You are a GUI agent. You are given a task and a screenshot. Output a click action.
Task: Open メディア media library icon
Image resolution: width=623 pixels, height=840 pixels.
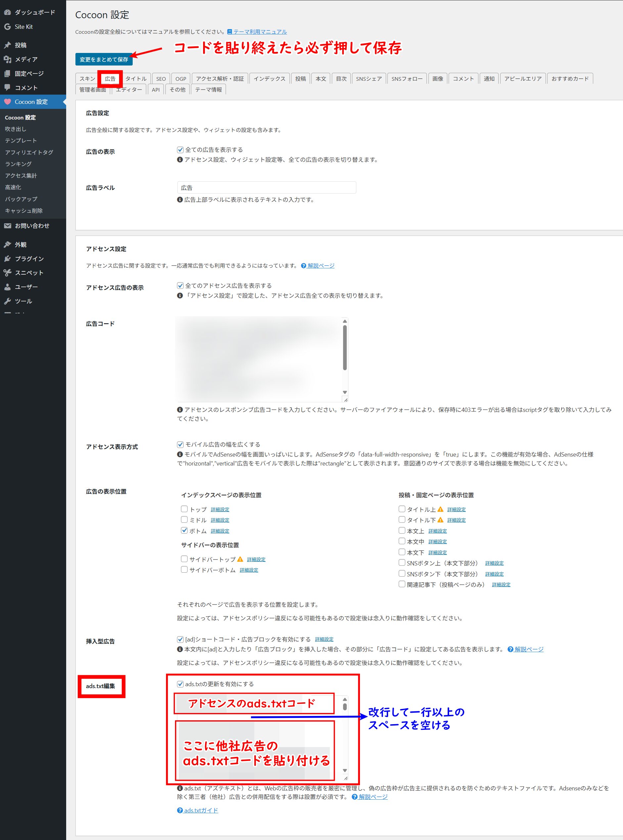click(x=7, y=59)
